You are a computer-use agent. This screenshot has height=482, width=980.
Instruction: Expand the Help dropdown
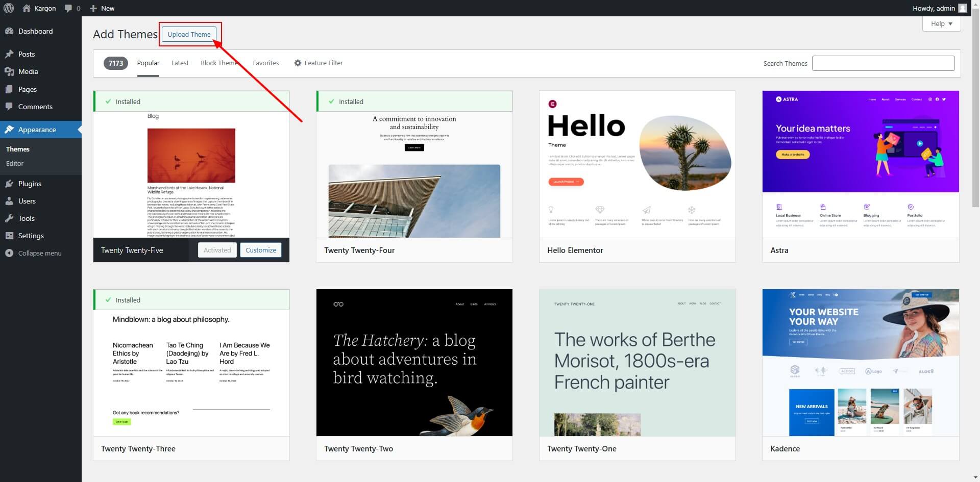941,23
